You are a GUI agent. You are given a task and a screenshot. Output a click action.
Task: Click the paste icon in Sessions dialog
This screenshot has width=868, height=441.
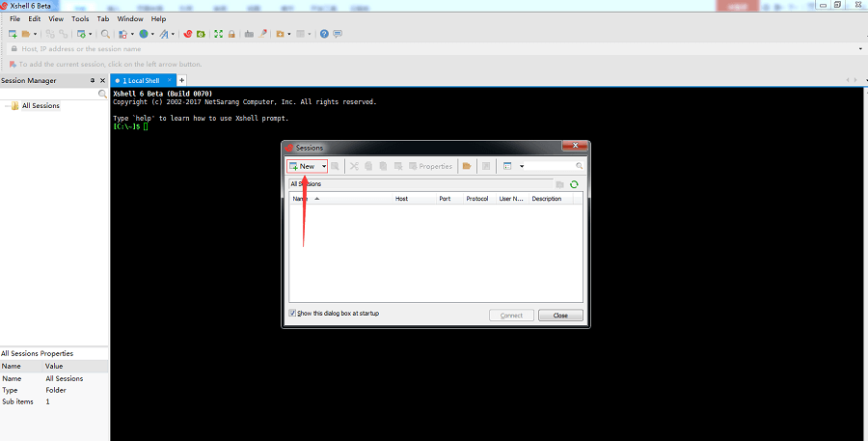click(x=383, y=166)
